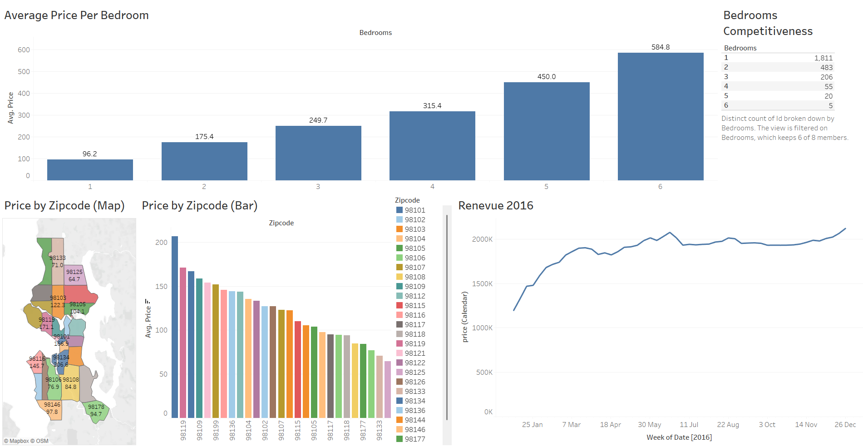This screenshot has height=447, width=868.
Task: Select the tallest bar in the Zipcode bar chart
Action: 175,327
